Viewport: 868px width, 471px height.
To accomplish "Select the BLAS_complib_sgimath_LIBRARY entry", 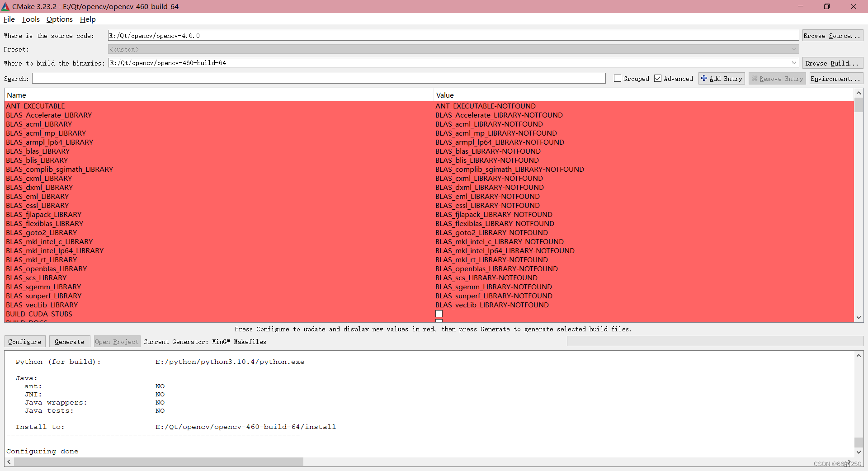I will pyautogui.click(x=60, y=169).
